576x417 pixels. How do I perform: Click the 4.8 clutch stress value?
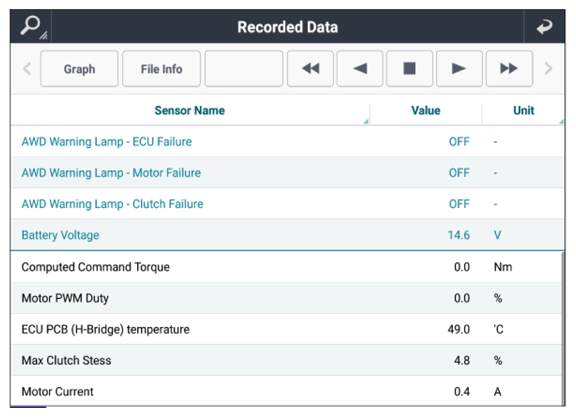pos(462,360)
